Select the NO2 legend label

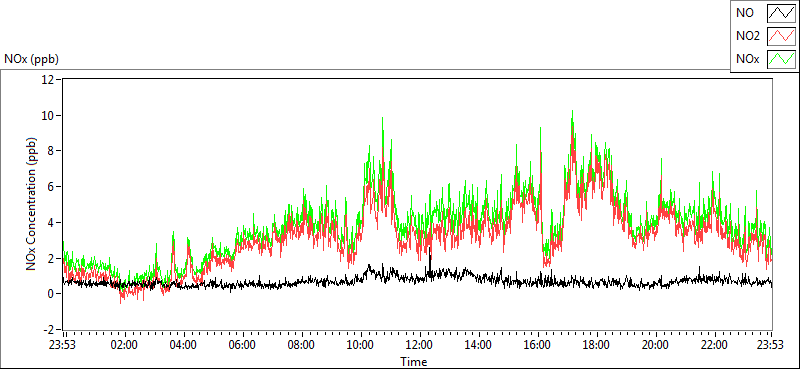747,36
